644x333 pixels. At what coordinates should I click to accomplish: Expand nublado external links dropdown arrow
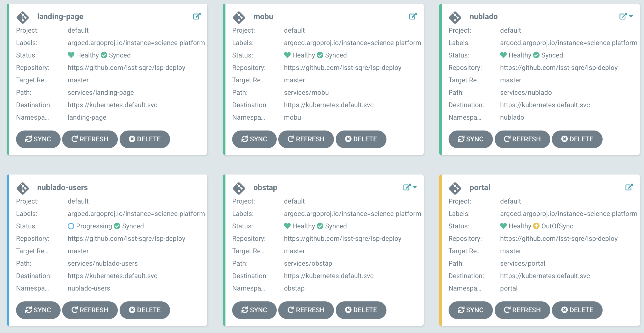coord(631,16)
